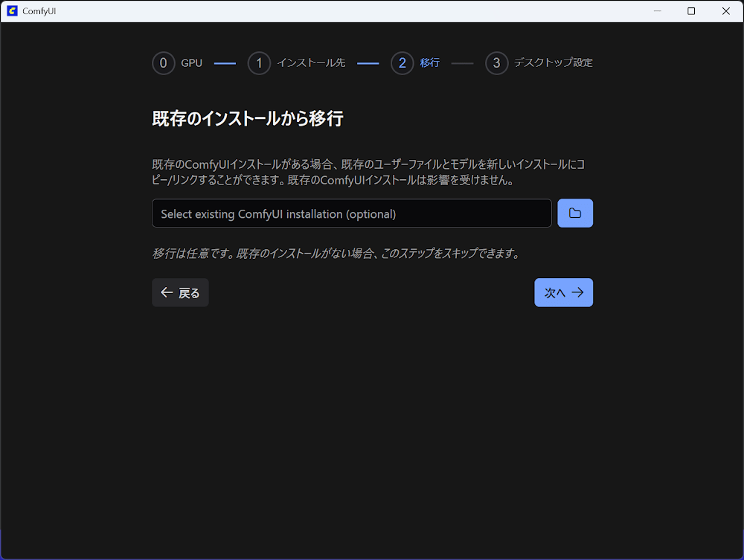Click the 次へ next button
This screenshot has width=744, height=560.
pyautogui.click(x=563, y=292)
